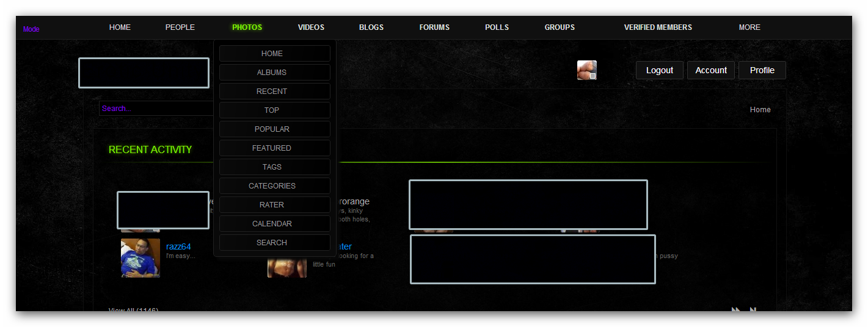Select Featured from the Photos dropdown
The height and width of the screenshot is (327, 868).
[272, 148]
